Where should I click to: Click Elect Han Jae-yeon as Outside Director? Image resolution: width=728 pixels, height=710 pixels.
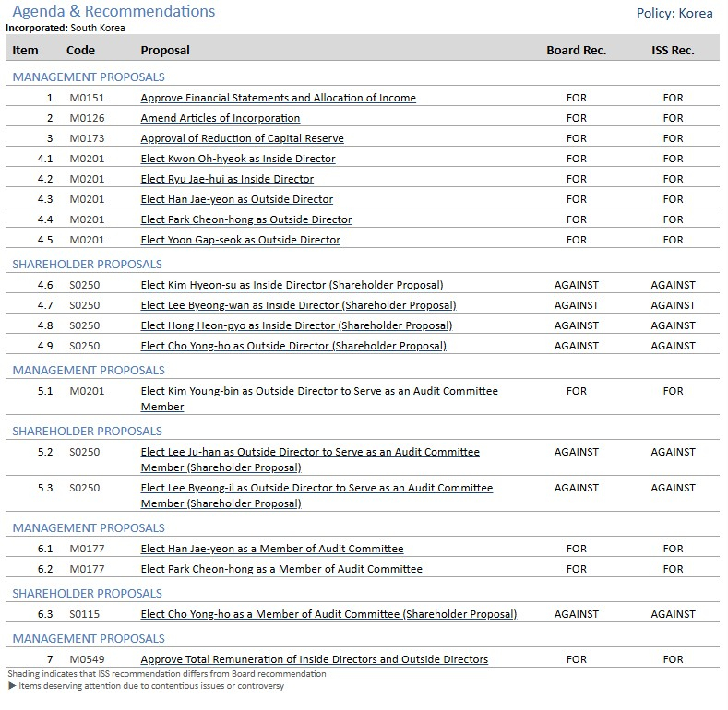(x=236, y=199)
